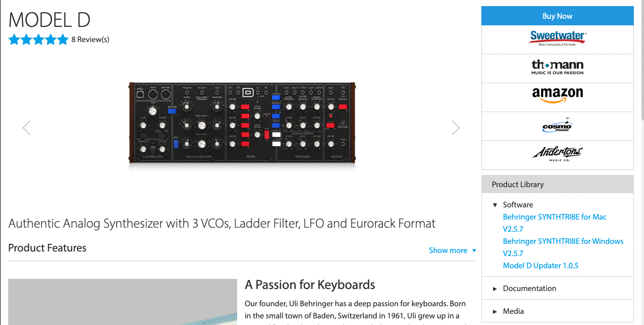Click the Model D synthesizer product image
The width and height of the screenshot is (644, 325).
click(x=242, y=122)
